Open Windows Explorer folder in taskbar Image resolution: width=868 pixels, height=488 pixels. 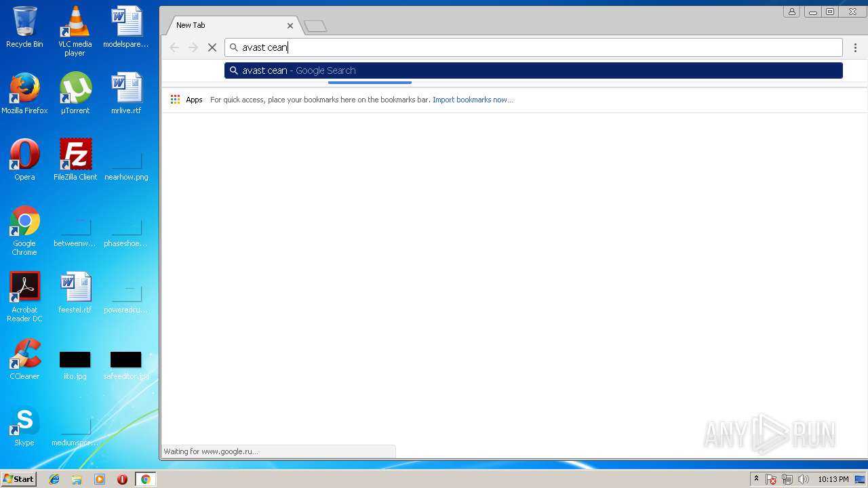[77, 479]
